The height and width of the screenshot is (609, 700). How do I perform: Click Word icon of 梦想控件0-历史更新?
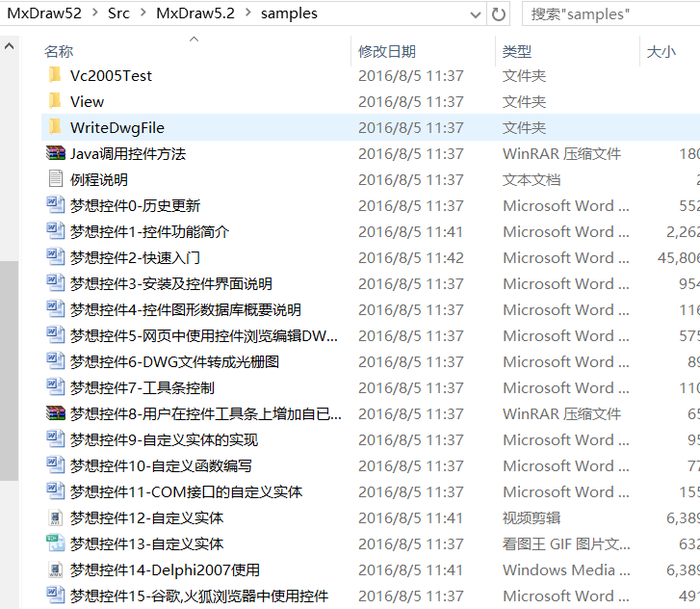click(56, 205)
